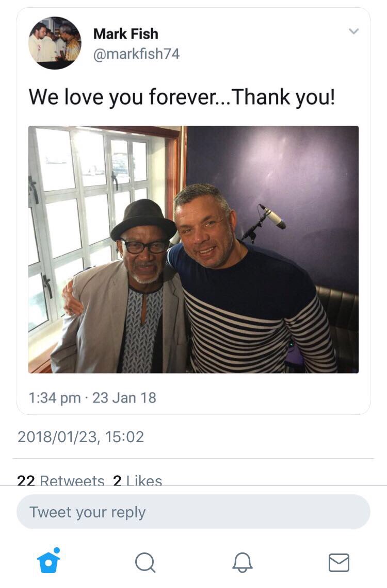Open the @markfish74 handle
This screenshot has height=588, width=387.
click(x=136, y=54)
